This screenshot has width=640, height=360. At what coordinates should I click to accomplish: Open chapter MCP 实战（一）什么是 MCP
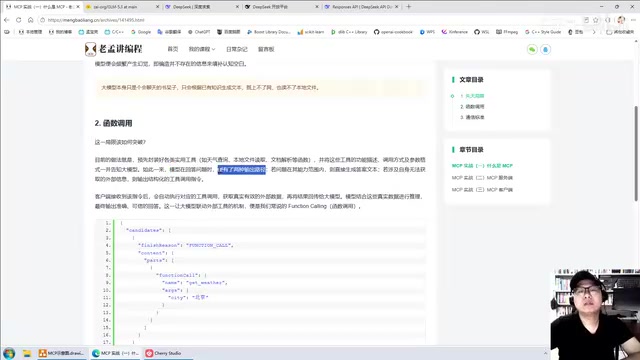(x=482, y=166)
